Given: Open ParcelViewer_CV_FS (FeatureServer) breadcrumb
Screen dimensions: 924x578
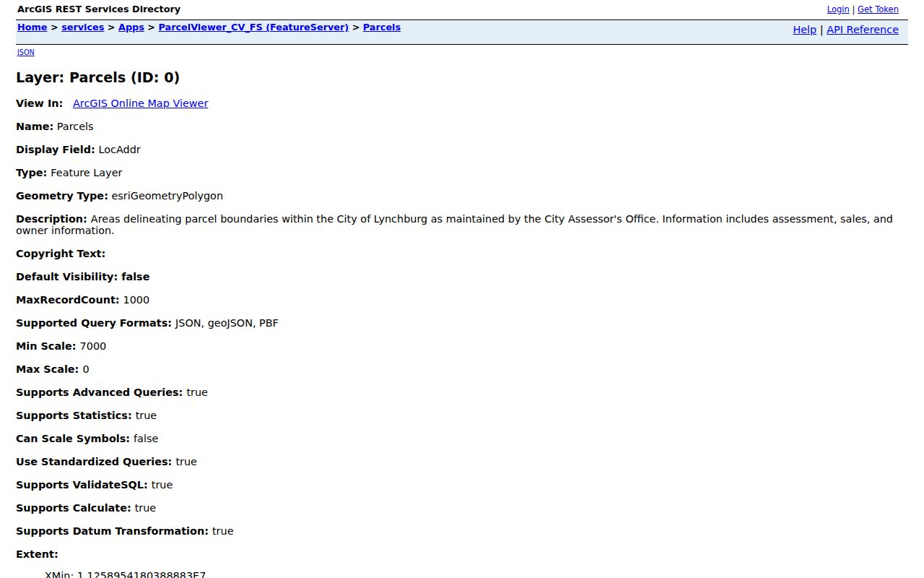Looking at the screenshot, I should point(253,27).
